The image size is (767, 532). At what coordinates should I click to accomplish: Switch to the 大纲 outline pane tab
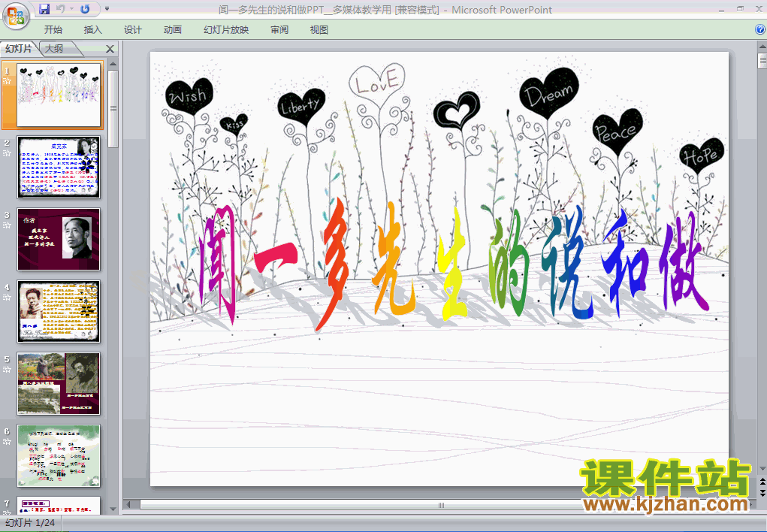pos(55,48)
